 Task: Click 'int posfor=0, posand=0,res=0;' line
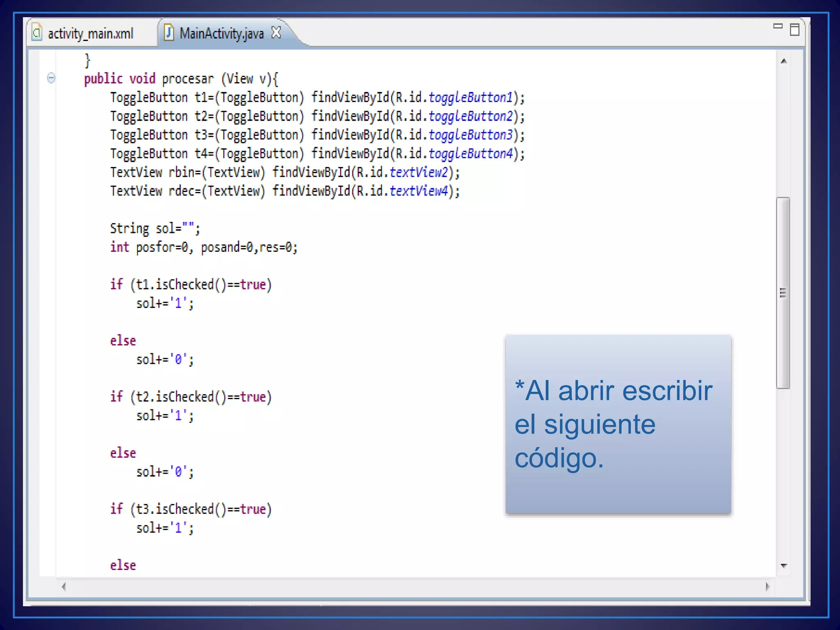click(x=204, y=247)
